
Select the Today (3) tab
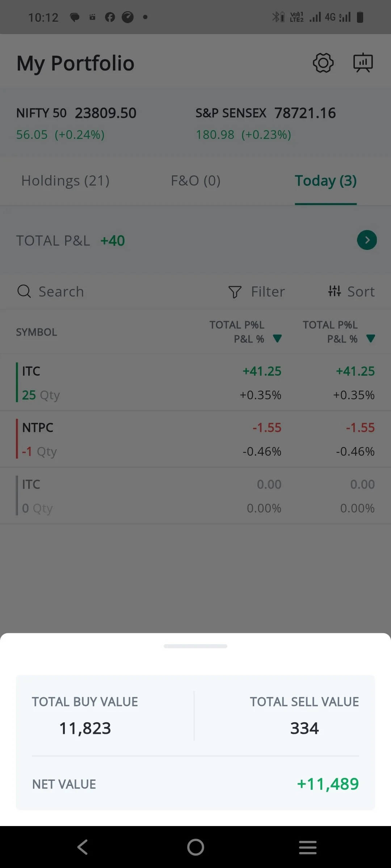coord(325,181)
